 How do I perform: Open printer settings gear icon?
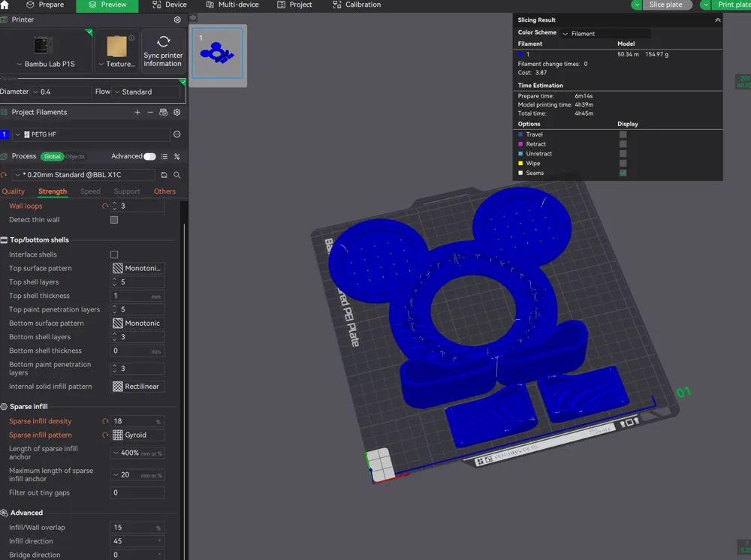tap(177, 20)
